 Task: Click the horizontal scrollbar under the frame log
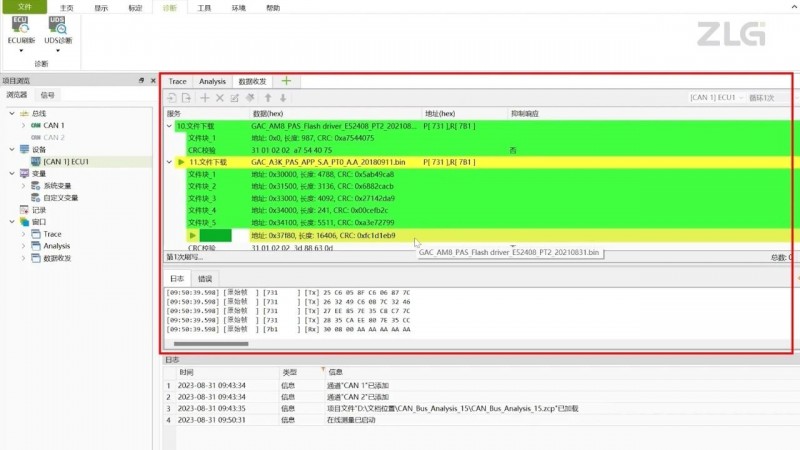pyautogui.click(x=211, y=344)
